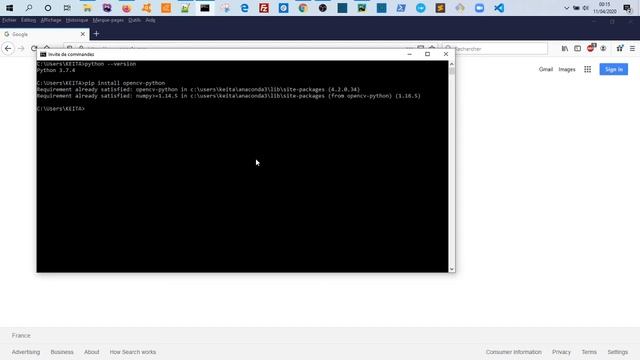640x360 pixels.
Task: Open the Google apps grid
Action: coord(587,69)
